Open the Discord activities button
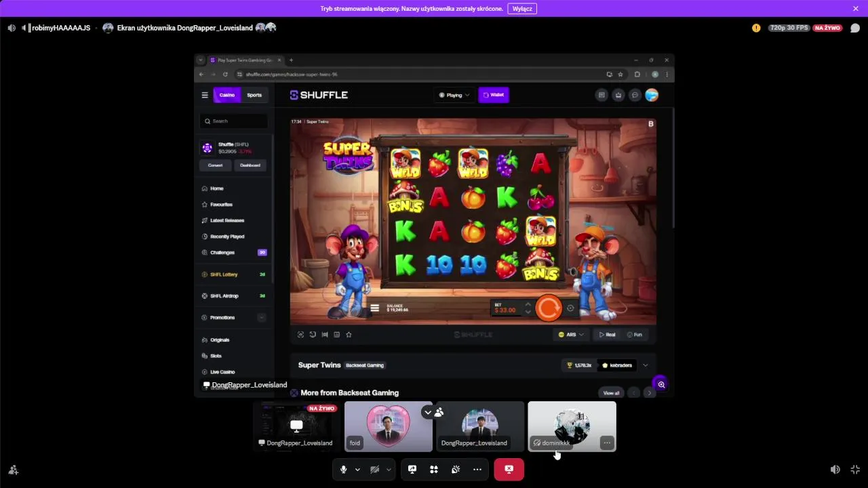This screenshot has width=868, height=488. pyautogui.click(x=434, y=470)
